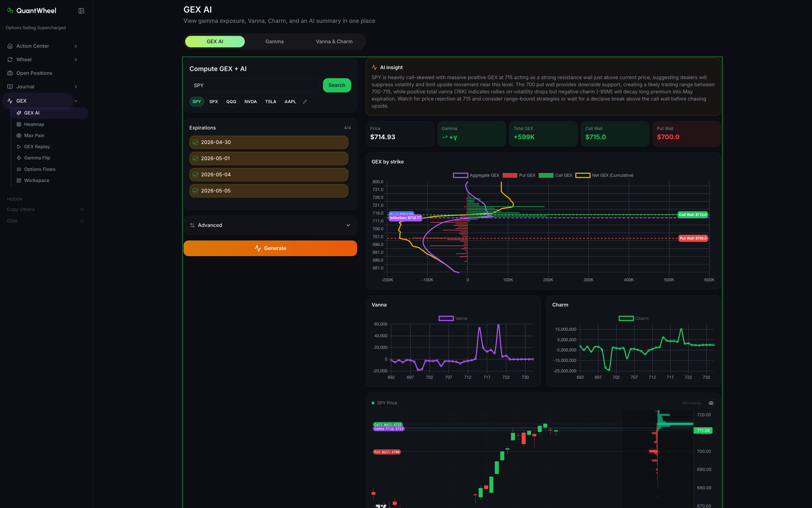Click the Gamma trend-up icon
Viewport: 812px width, 508px height.
(445, 137)
